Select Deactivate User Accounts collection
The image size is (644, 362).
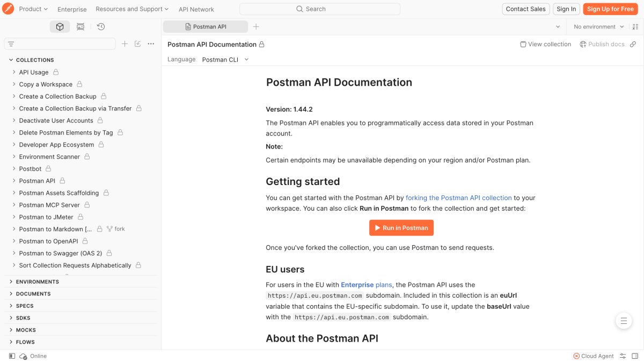(56, 121)
